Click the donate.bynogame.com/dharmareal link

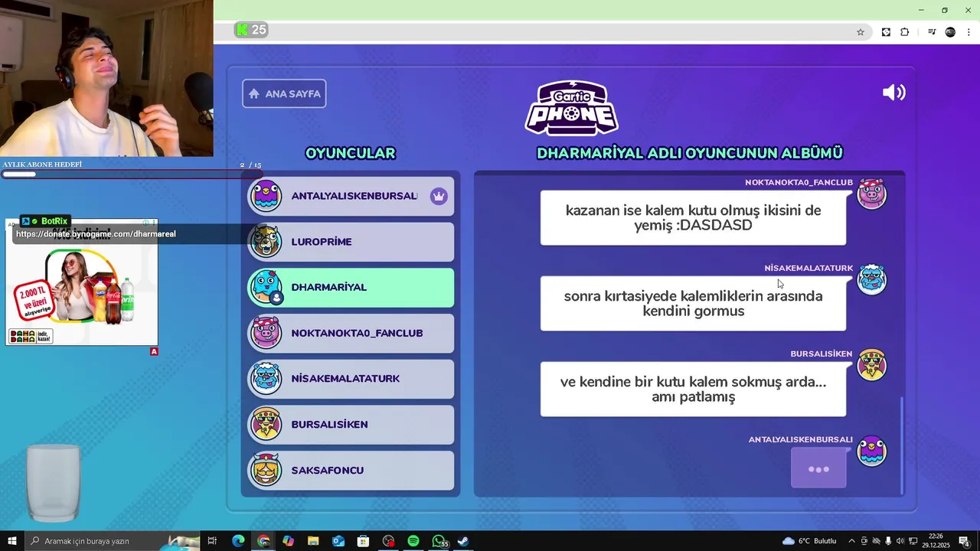pos(96,234)
